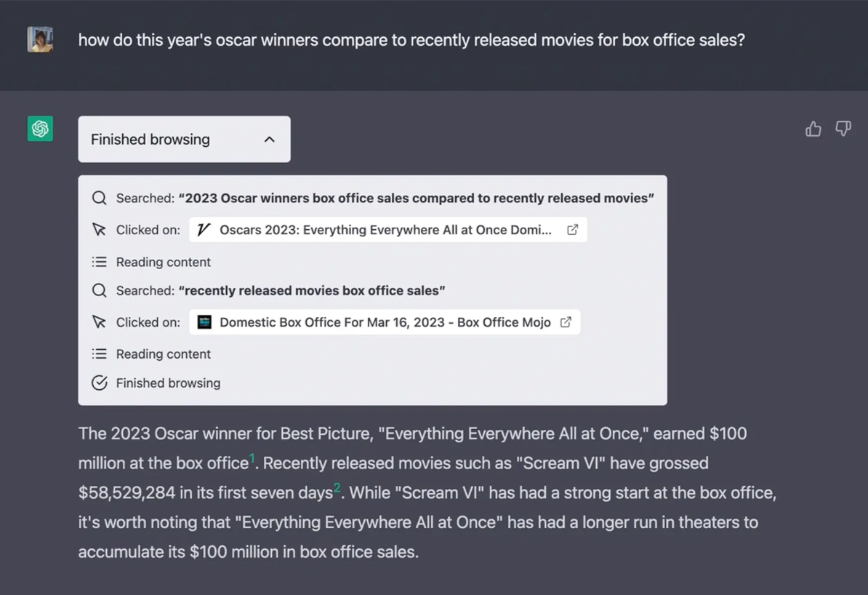Click the user profile picture

[40, 40]
